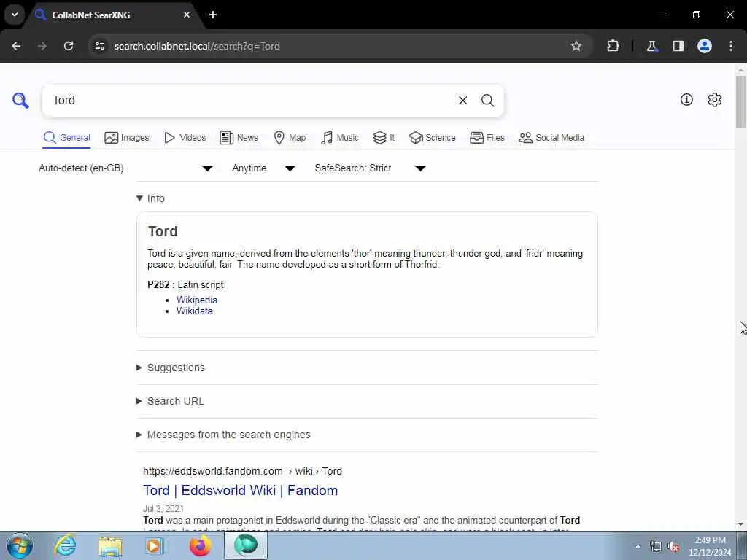The image size is (747, 560).
Task: Switch to the News category
Action: click(x=239, y=138)
